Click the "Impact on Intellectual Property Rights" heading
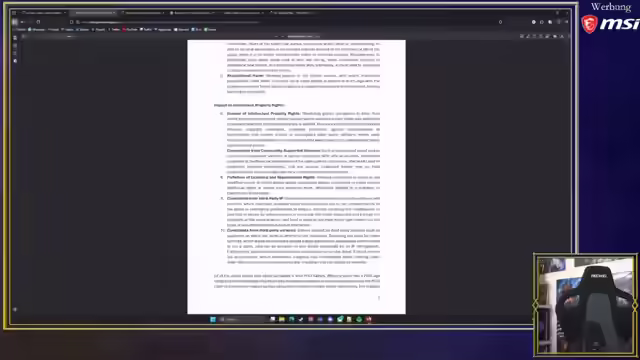 [249, 105]
